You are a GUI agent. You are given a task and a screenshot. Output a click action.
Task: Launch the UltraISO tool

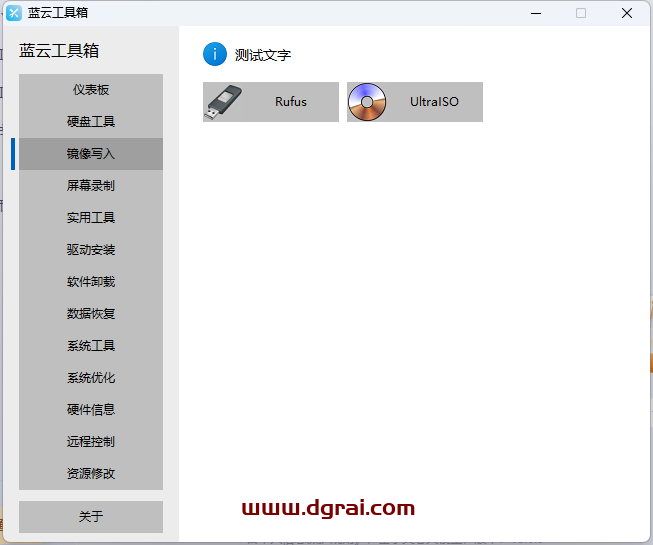434,102
